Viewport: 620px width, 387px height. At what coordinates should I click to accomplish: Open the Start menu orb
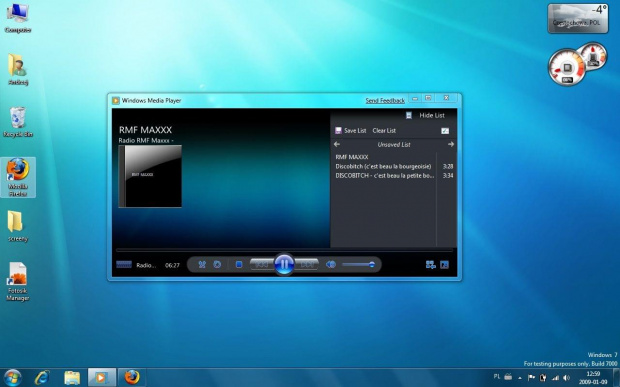pyautogui.click(x=12, y=378)
